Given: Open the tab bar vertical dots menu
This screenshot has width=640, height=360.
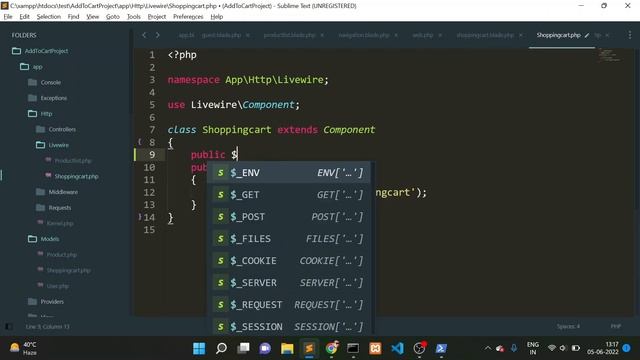Looking at the screenshot, I should 629,35.
